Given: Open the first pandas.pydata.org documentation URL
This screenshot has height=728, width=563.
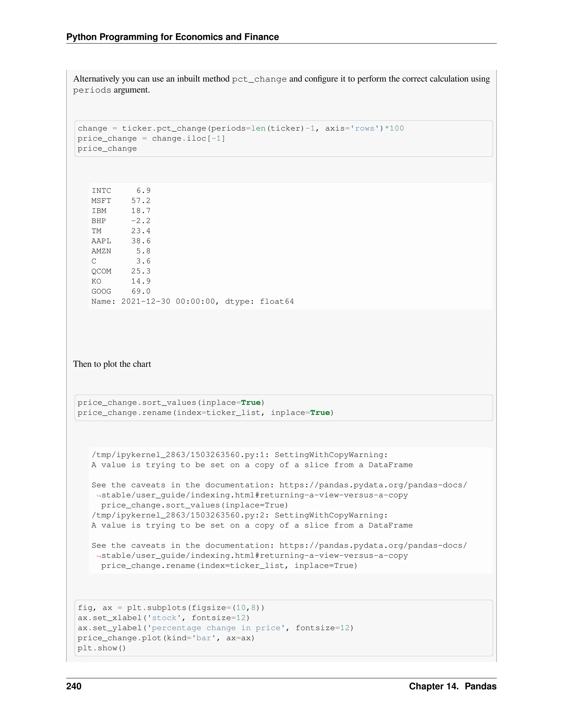Looking at the screenshot, I should tap(373, 485).
